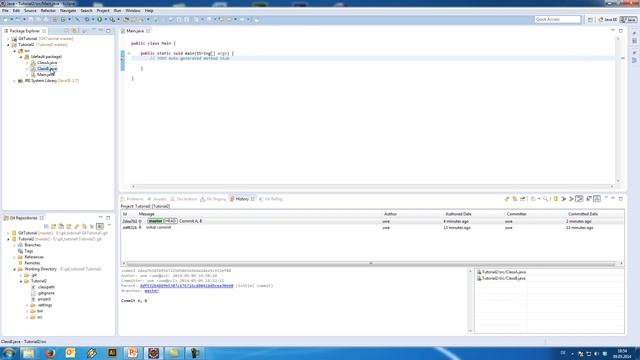Collapse All in the Package Explorer toolbar
The width and height of the screenshot is (640, 360).
pos(66,31)
